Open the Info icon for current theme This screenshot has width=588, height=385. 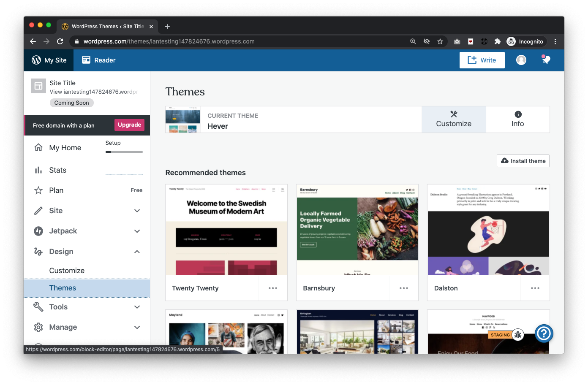point(518,114)
